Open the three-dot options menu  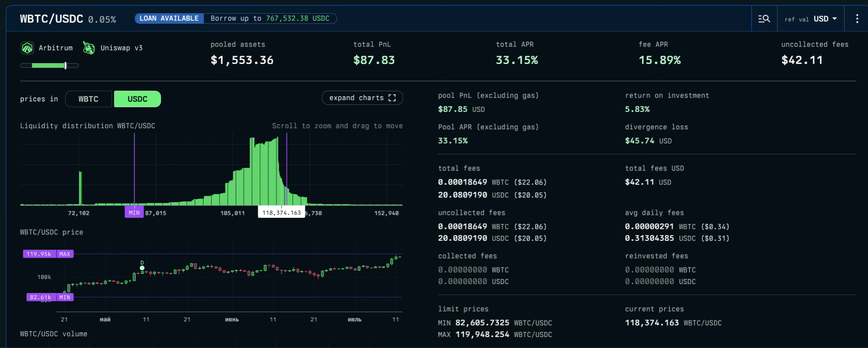[x=857, y=19]
